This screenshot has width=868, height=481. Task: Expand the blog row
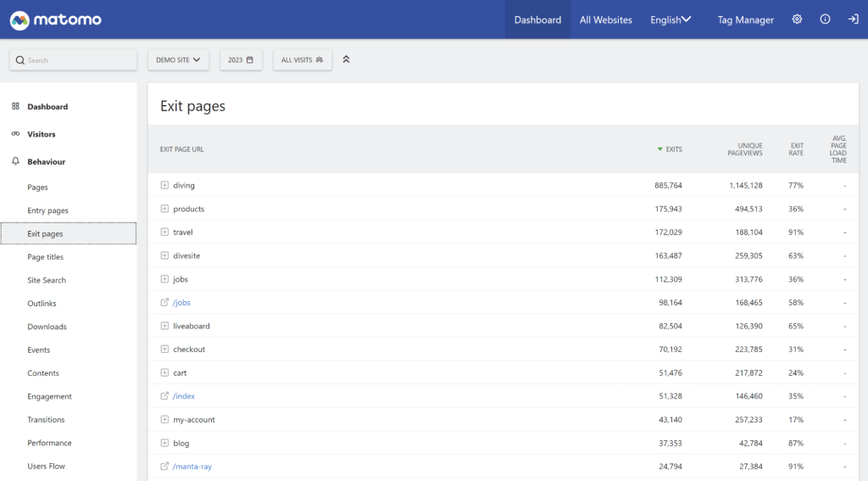pos(164,444)
